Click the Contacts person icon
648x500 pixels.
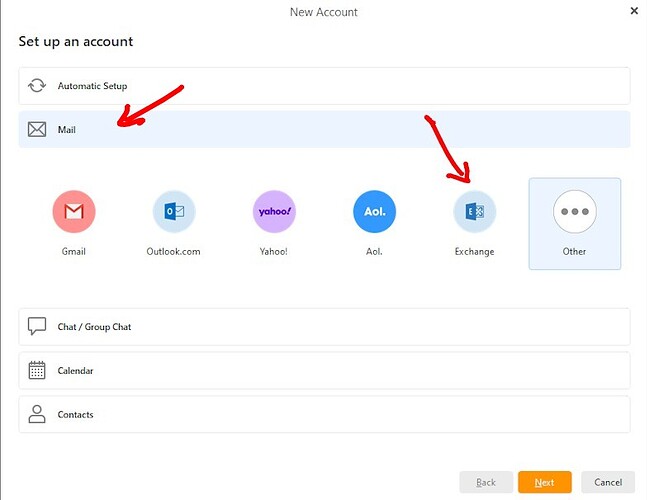pos(37,414)
